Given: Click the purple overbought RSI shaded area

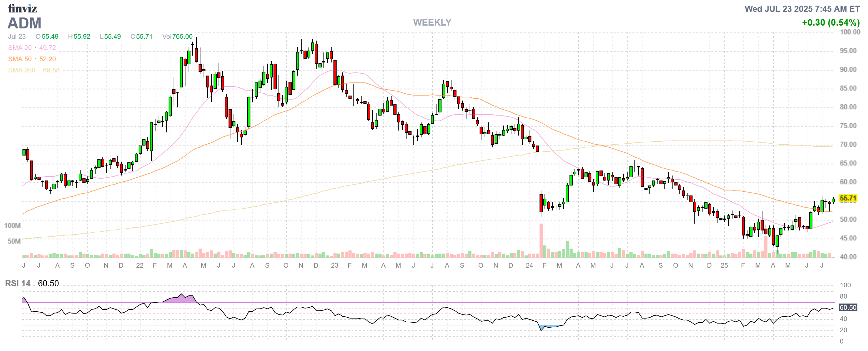Looking at the screenshot, I should tap(182, 299).
